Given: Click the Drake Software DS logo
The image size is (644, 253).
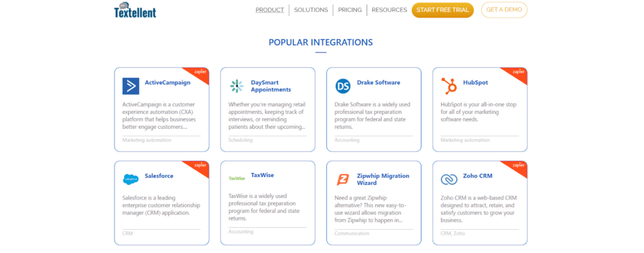Looking at the screenshot, I should click(343, 86).
